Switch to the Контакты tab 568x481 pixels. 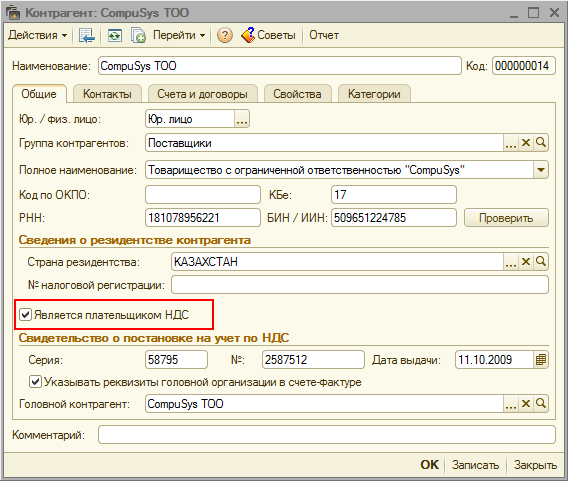coord(107,94)
